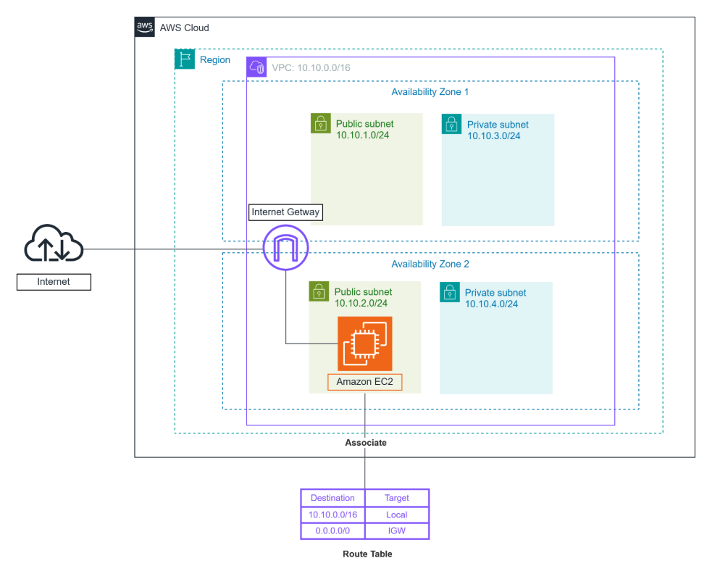Click lock icon of Public subnet 10.10.1.0/24
This screenshot has height=566, width=728.
[x=321, y=123]
